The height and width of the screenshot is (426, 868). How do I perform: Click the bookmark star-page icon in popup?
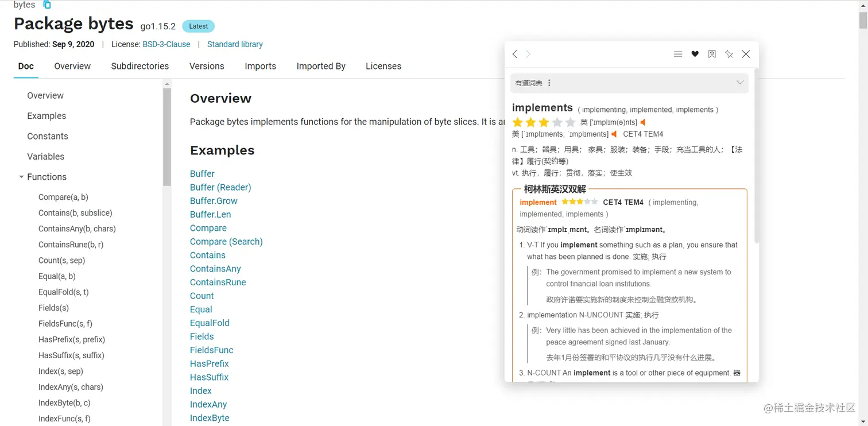[x=712, y=54]
